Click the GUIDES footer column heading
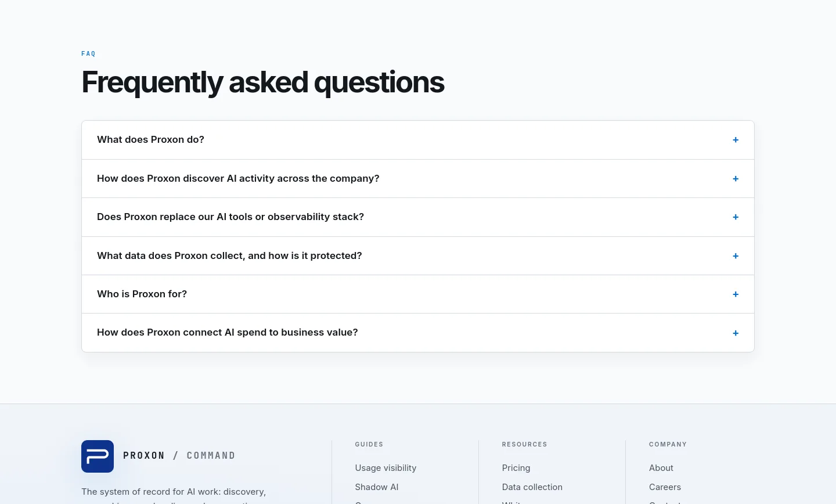836x504 pixels. click(369, 444)
